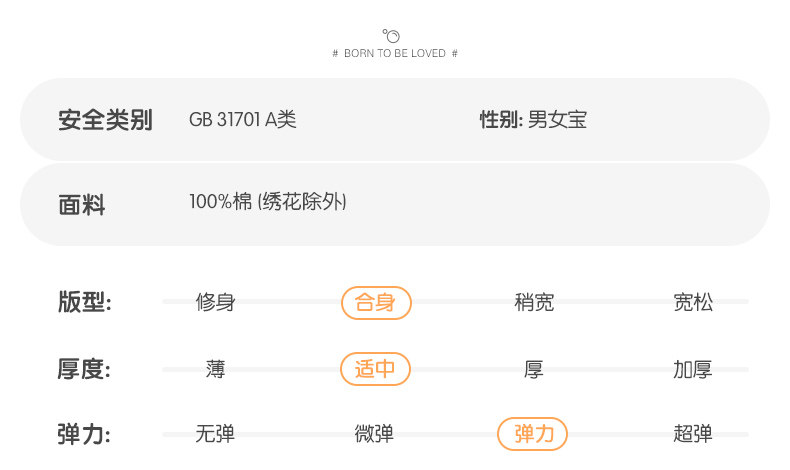Click the 面料 heading label

tap(81, 206)
